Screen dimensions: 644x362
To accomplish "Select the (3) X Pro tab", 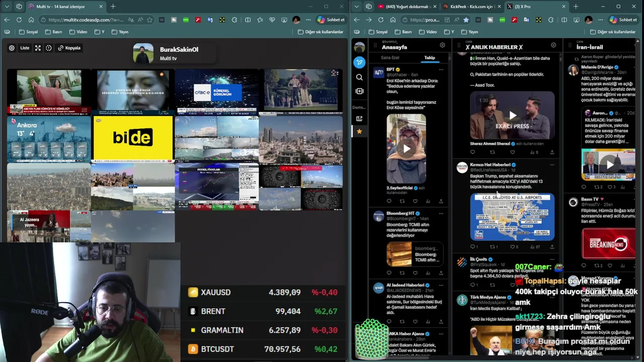I will [536, 7].
